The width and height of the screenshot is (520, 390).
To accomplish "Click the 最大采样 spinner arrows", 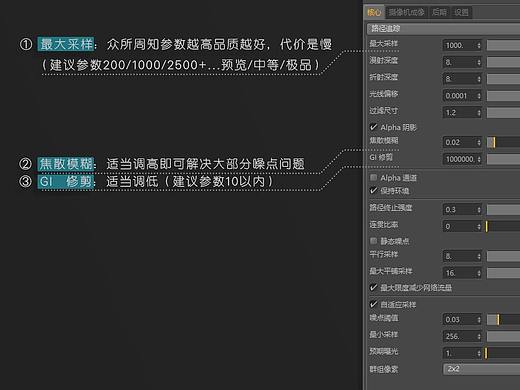I will 479,45.
